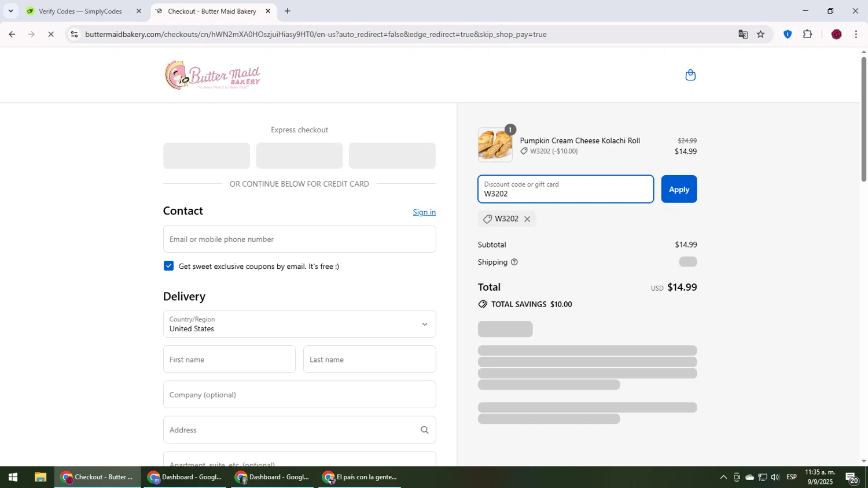Expand the Country/Region dropdown
868x488 pixels.
pyautogui.click(x=299, y=324)
